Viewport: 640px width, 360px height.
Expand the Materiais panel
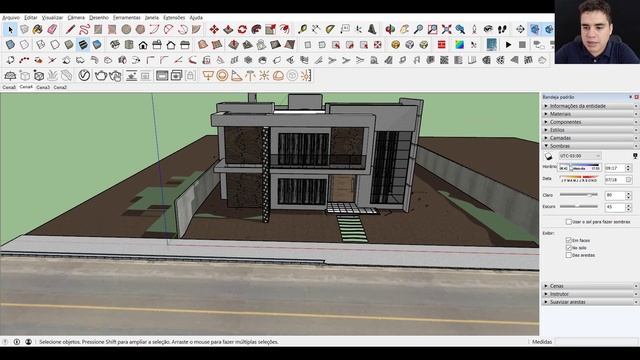tap(590, 114)
